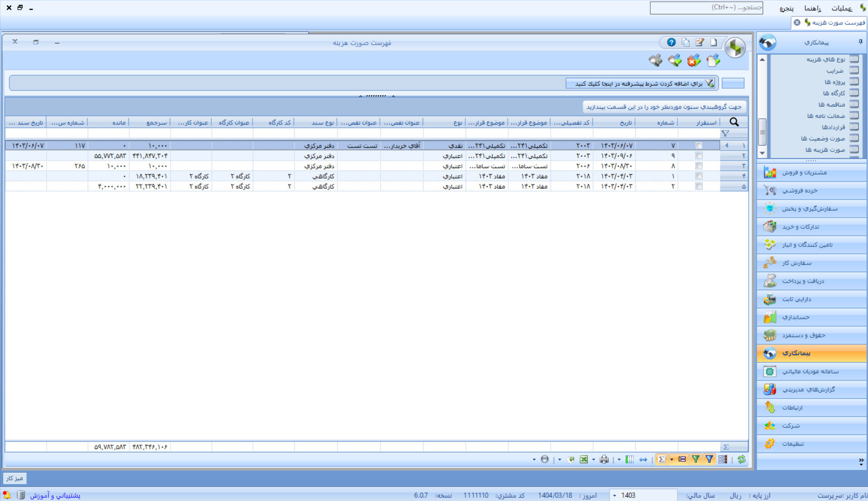
Task: Click the green column chooser icon
Action: point(630,459)
